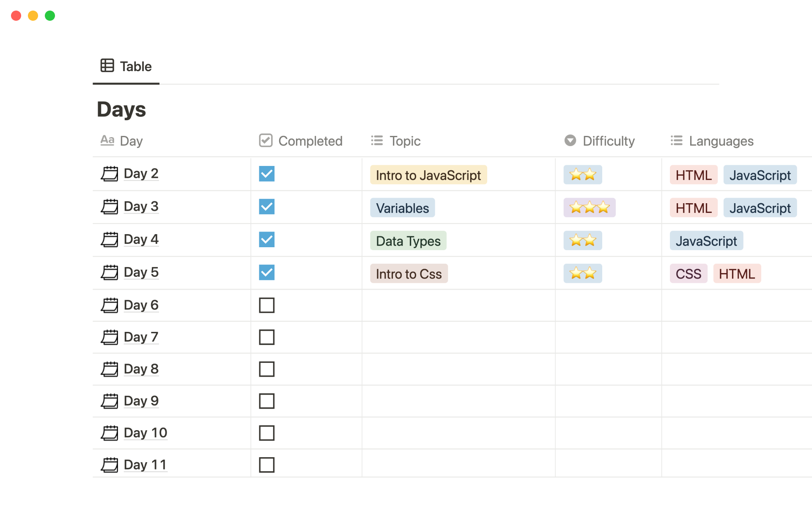Screen dimensions: 812x508
Task: Mark Day 6 as completed
Action: pyautogui.click(x=267, y=305)
